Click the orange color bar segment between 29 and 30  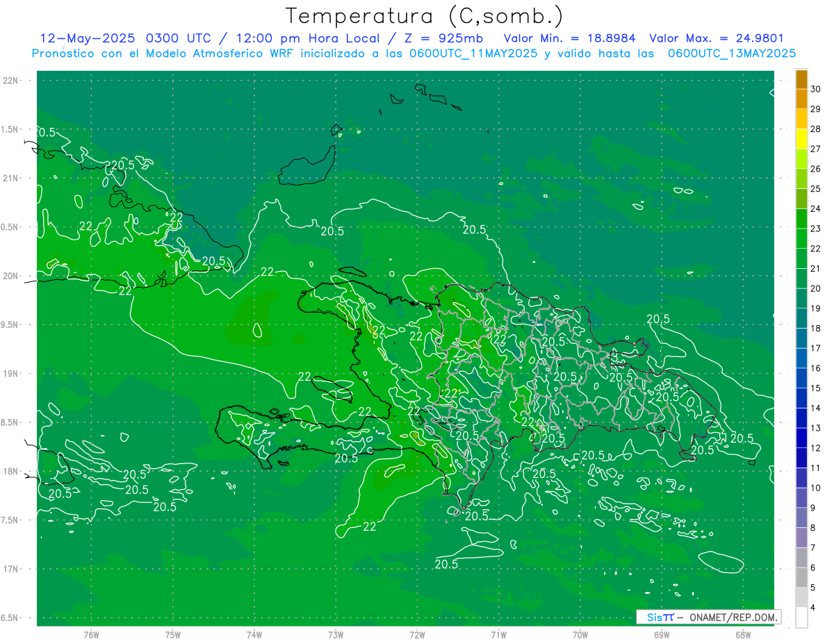(801, 99)
